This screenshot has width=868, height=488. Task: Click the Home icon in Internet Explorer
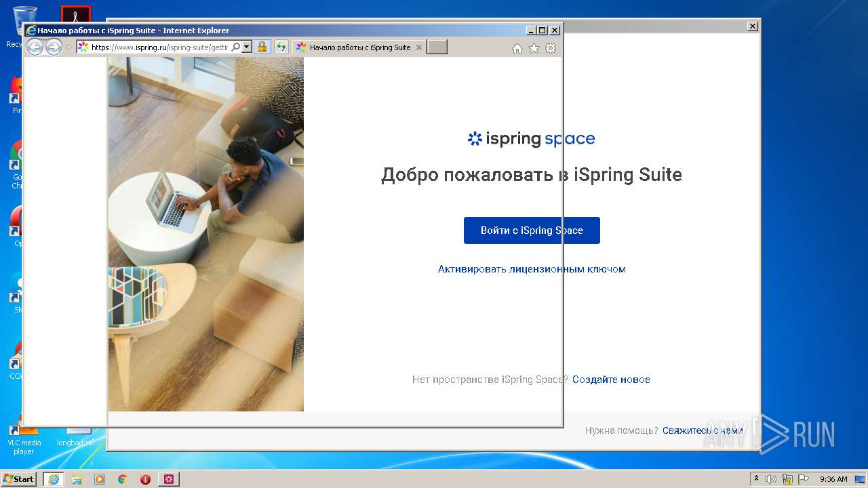pyautogui.click(x=517, y=48)
